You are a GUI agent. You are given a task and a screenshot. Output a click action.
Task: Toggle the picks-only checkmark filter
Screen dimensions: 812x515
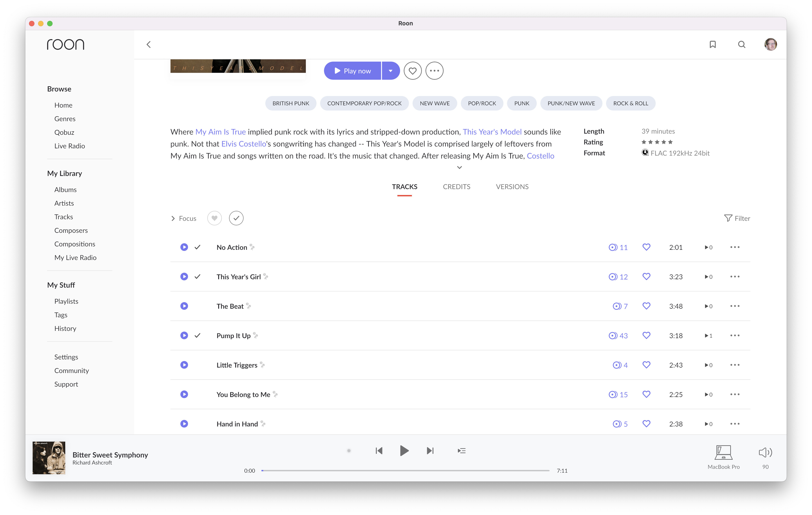pos(236,218)
